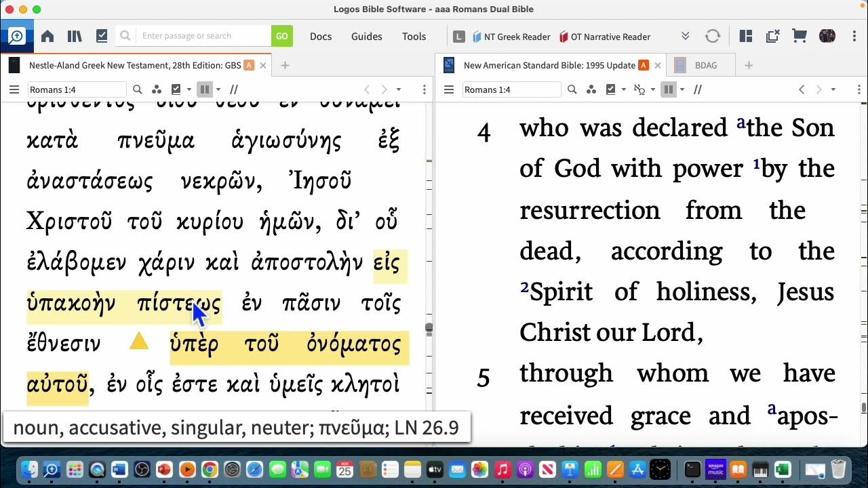This screenshot has height=488, width=868.
Task: Select the Nestle-Aland Greek New Testament tab
Action: (134, 66)
